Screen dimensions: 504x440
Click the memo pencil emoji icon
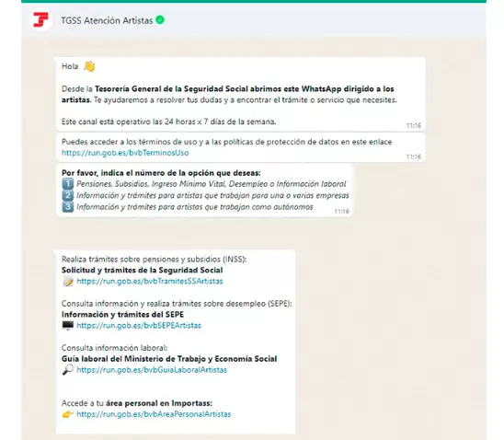(68, 282)
